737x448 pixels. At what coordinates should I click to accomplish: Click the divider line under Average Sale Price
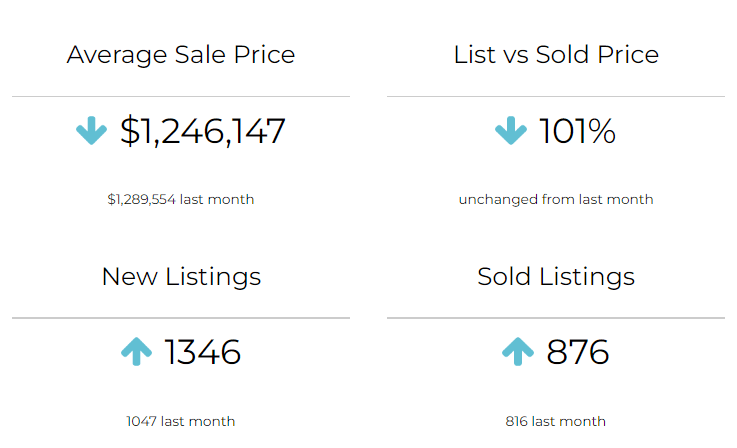[x=181, y=97]
